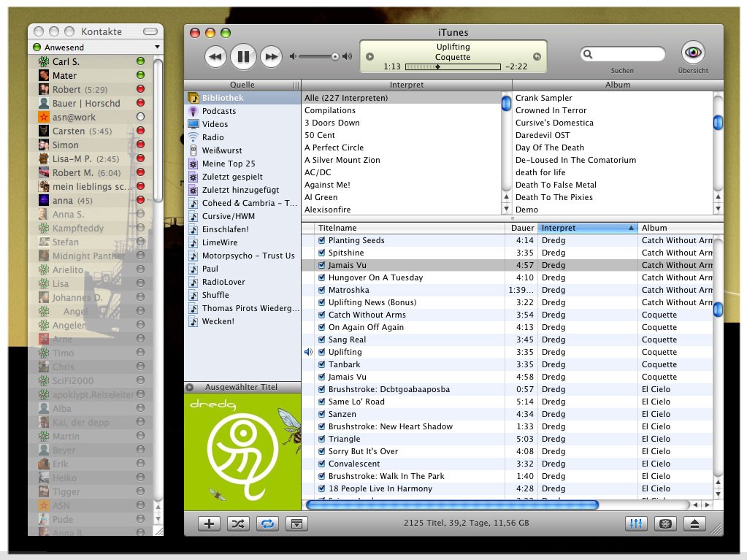747x560 pixels.
Task: Open Podcasts in the source list
Action: [242, 111]
